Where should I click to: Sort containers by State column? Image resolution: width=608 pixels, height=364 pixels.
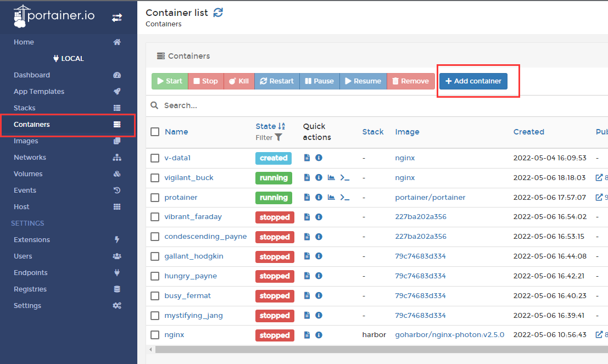[270, 126]
